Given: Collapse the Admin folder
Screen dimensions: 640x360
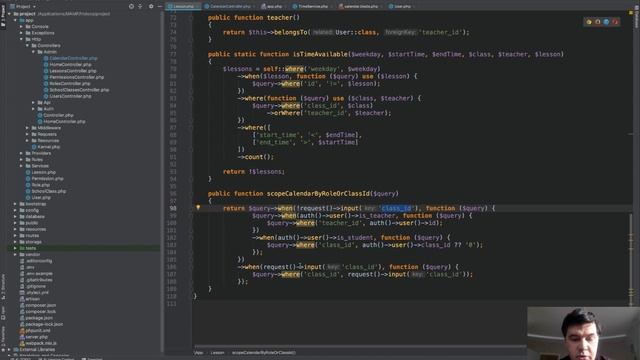Looking at the screenshot, I should (34, 52).
